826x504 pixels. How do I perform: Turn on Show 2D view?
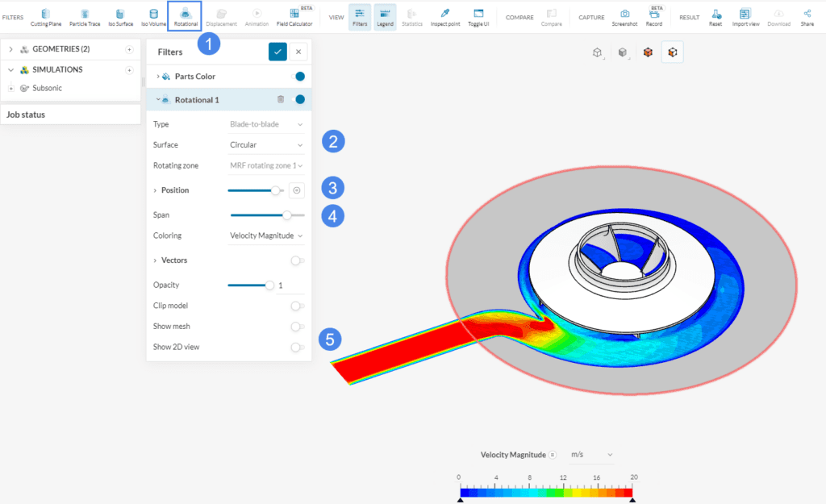tap(297, 346)
